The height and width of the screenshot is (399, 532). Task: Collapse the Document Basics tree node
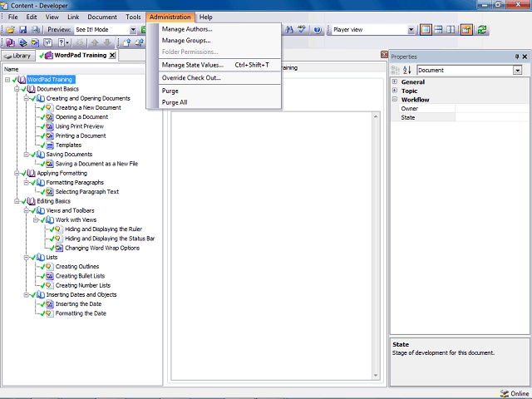pos(17,89)
